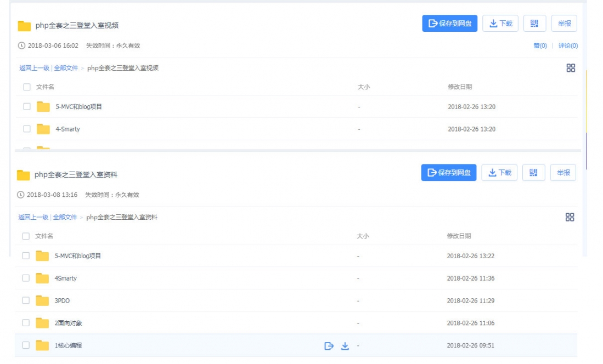The width and height of the screenshot is (603, 364).
Task: Sort by 修改日期 column header in top list
Action: pyautogui.click(x=460, y=87)
